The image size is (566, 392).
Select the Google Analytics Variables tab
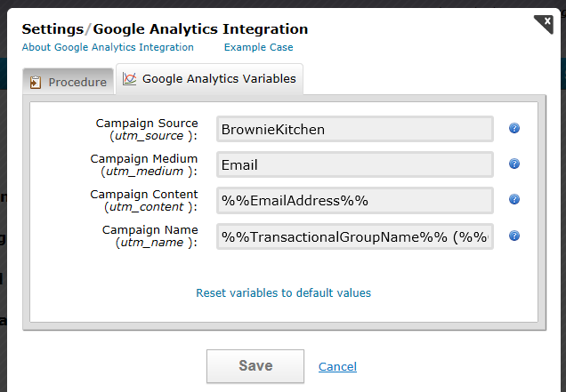[209, 79]
